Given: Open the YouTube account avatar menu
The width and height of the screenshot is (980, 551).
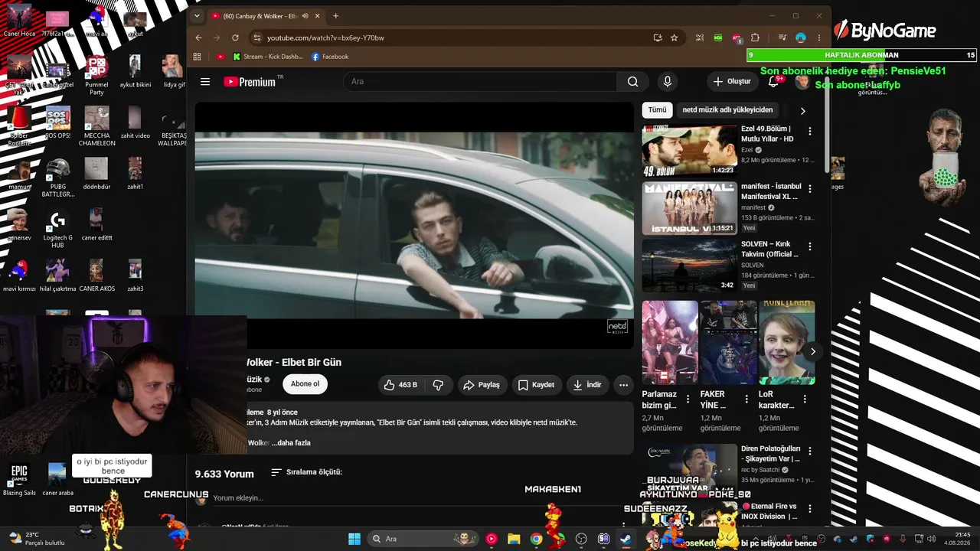Looking at the screenshot, I should click(802, 82).
